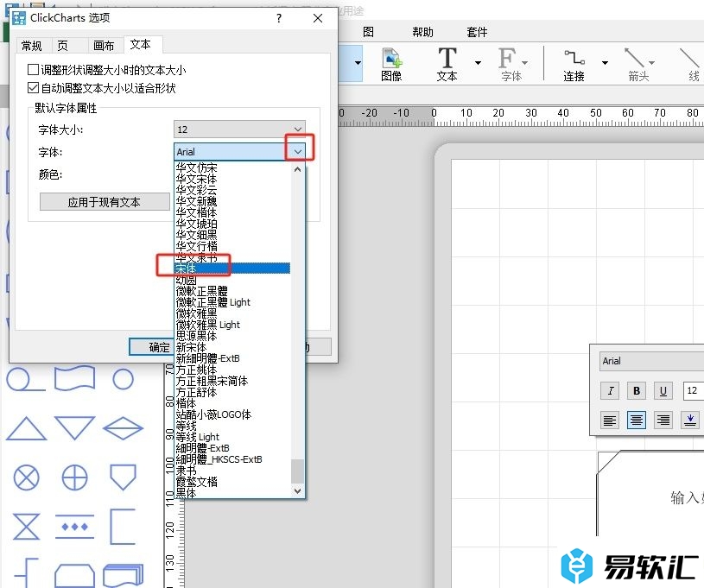This screenshot has width=704, height=588.
Task: Enable 调整形状调整大小时的文本大小 checkbox
Action: pos(33,70)
